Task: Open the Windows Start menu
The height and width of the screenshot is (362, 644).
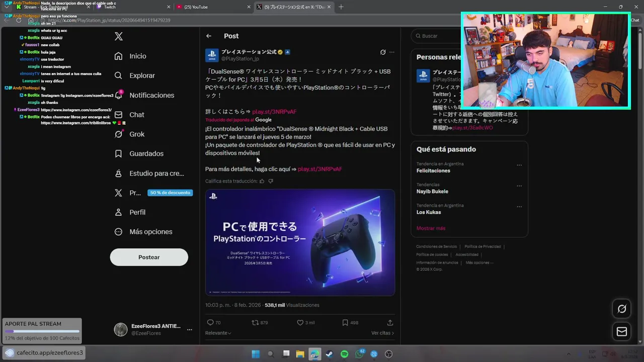Action: [256, 354]
